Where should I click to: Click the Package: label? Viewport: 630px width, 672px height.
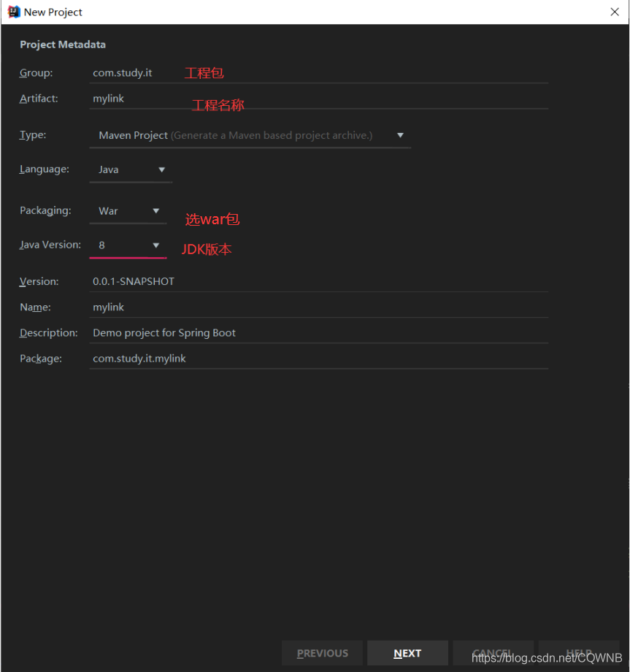tap(41, 359)
